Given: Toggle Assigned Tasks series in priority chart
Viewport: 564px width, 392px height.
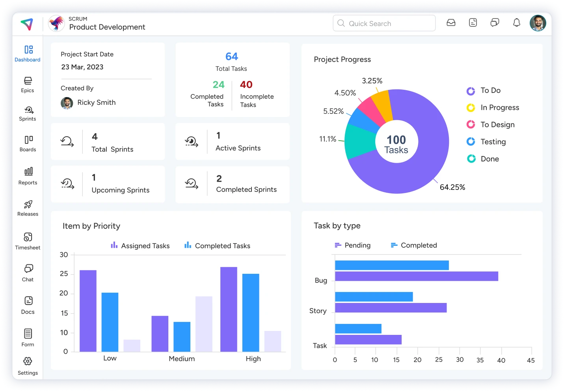Looking at the screenshot, I should click(x=140, y=246).
